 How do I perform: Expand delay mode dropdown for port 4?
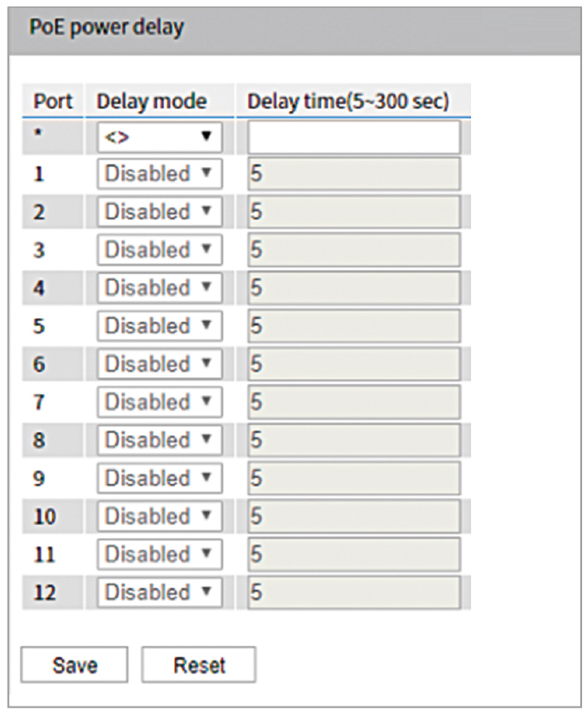point(159,288)
